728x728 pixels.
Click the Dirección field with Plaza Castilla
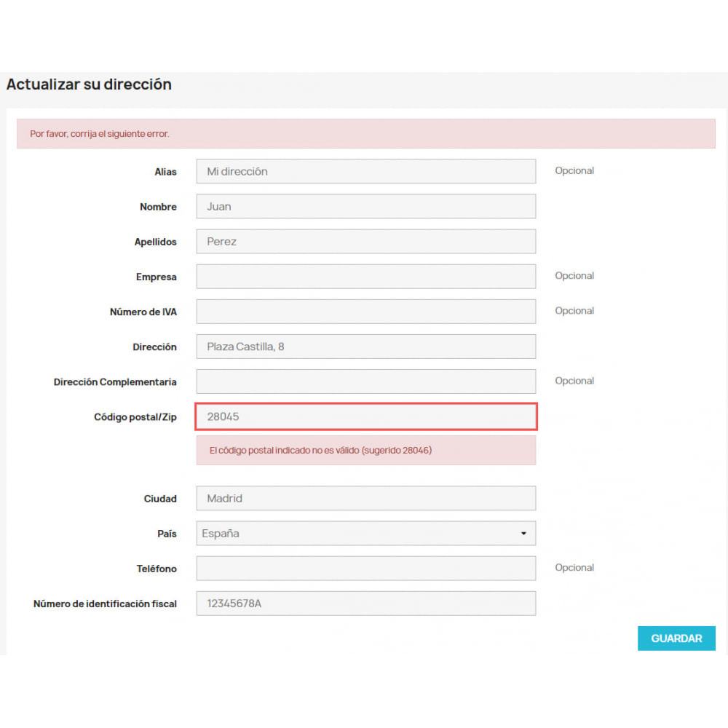pyautogui.click(x=365, y=347)
